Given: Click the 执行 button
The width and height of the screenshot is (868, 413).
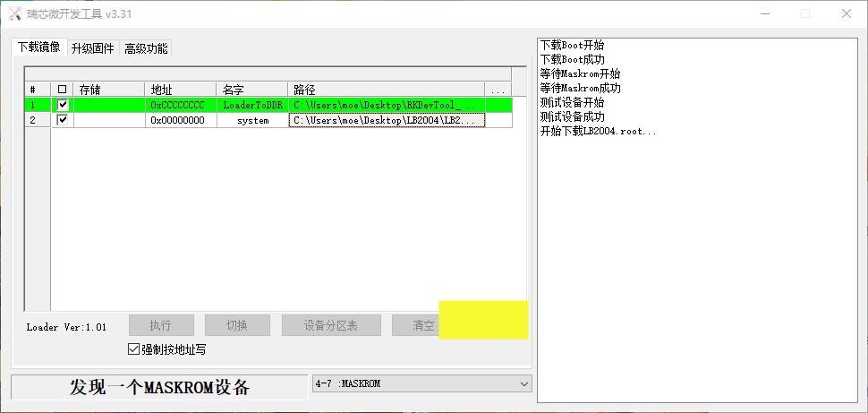Looking at the screenshot, I should (x=161, y=325).
